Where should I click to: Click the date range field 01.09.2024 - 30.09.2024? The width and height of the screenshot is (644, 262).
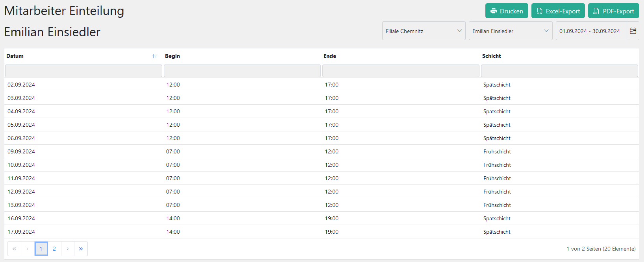click(591, 31)
